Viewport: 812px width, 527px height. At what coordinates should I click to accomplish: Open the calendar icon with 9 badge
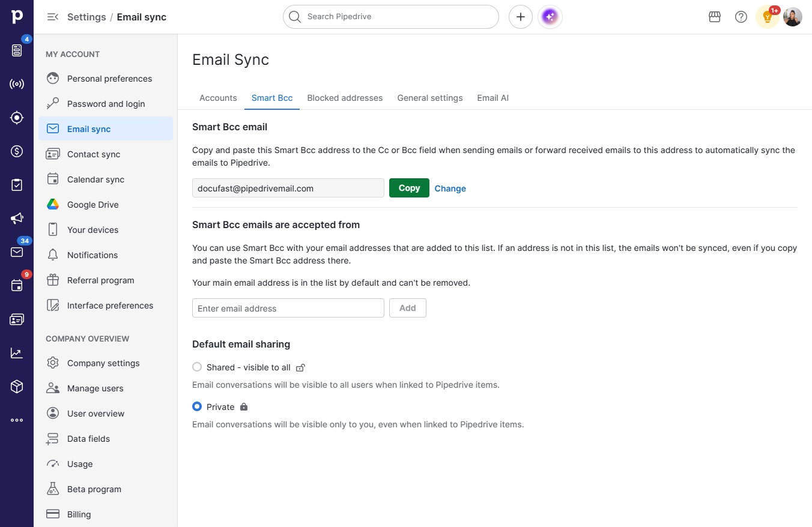pos(17,286)
